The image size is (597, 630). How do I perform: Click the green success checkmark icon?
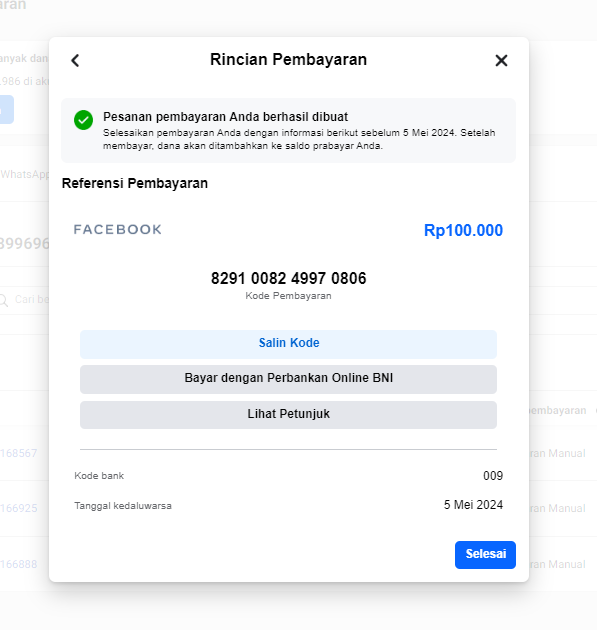[84, 120]
